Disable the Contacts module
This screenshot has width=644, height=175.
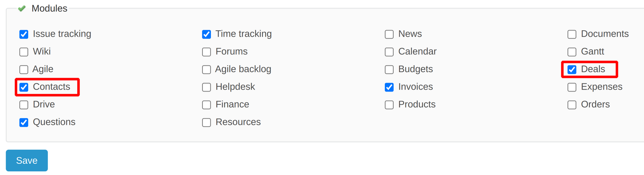click(x=24, y=87)
